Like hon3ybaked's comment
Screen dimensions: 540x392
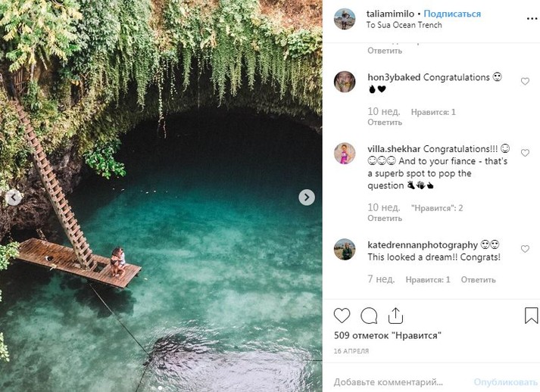click(x=525, y=82)
